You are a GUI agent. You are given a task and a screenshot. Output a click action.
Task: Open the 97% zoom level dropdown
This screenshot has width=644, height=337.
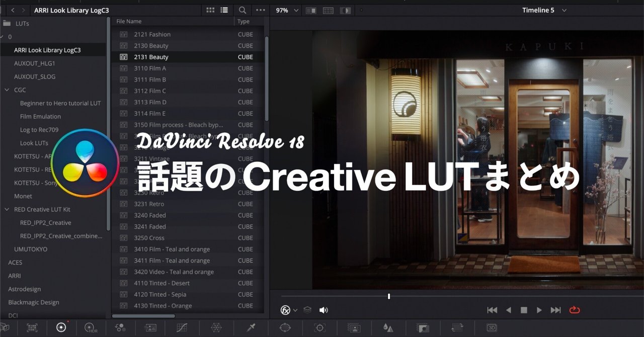click(286, 10)
